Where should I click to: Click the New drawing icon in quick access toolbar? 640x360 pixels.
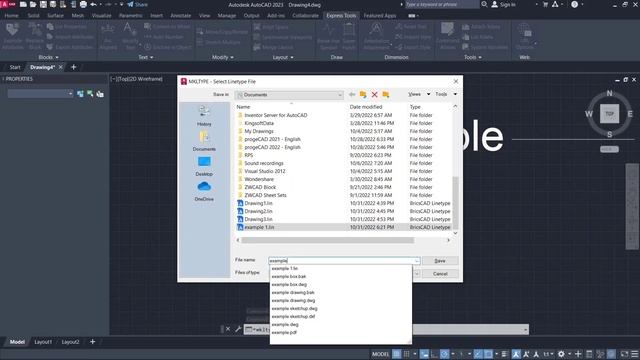coord(23,4)
